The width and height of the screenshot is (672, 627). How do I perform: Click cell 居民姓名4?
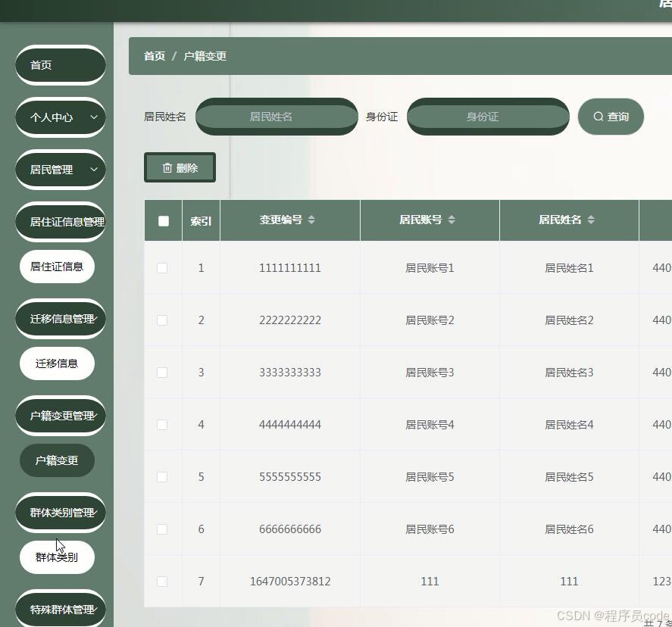point(569,425)
